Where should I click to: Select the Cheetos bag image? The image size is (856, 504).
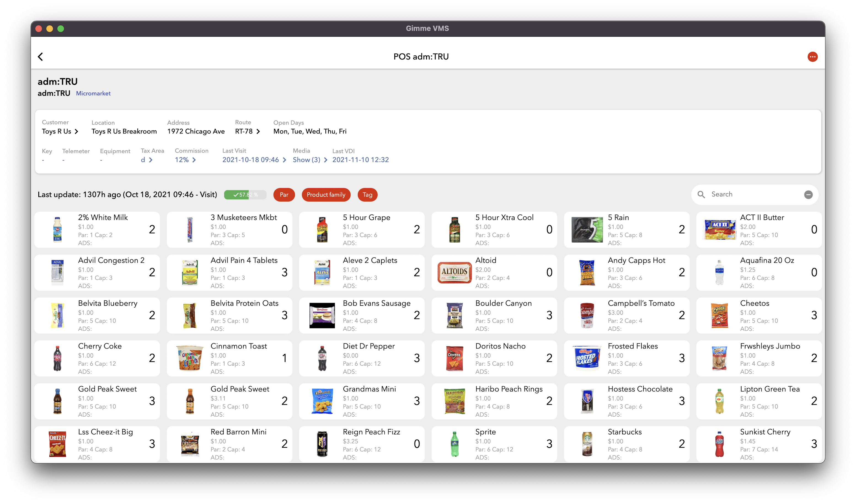719,315
